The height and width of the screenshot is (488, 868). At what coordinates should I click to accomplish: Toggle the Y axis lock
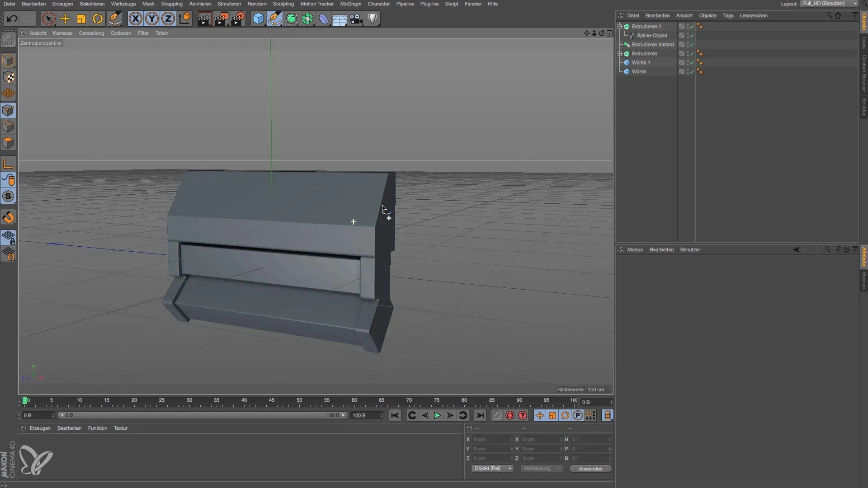[x=152, y=19]
